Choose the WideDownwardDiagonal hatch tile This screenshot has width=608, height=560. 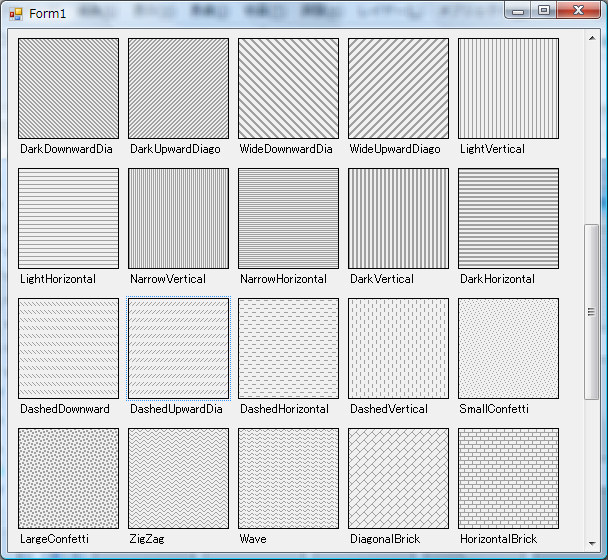(288, 88)
